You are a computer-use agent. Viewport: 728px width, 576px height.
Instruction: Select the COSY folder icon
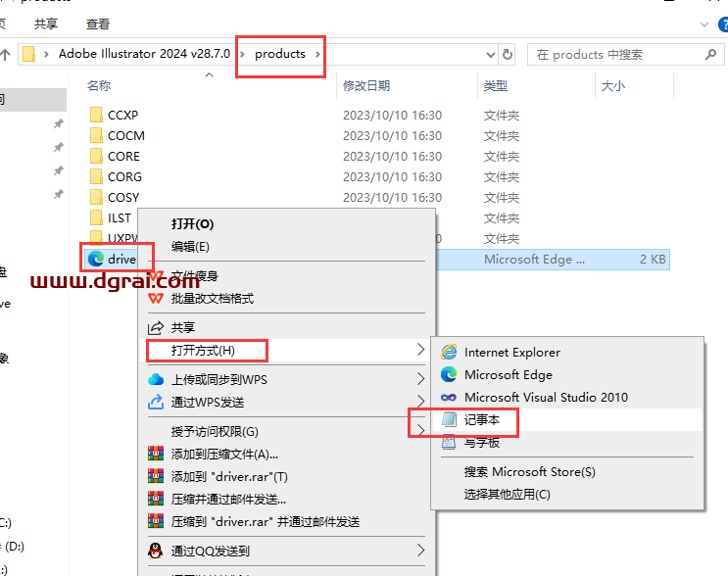point(96,197)
